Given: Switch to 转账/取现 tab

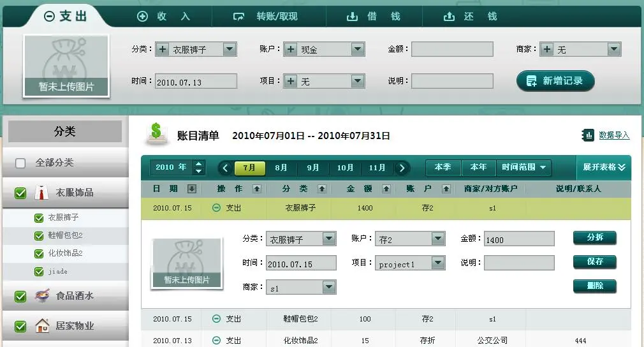Looking at the screenshot, I should click(x=265, y=17).
